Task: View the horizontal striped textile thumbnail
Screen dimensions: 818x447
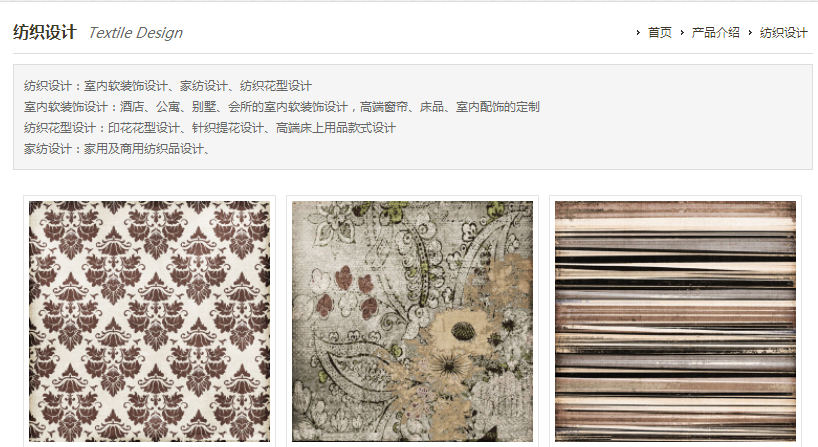Action: tap(675, 321)
